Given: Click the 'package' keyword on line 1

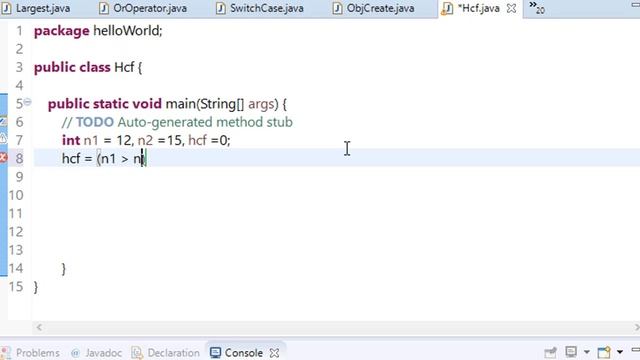Looking at the screenshot, I should point(62,31).
